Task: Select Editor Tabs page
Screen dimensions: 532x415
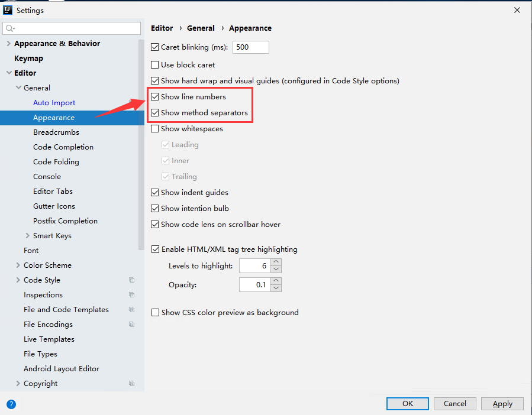Action: (x=53, y=191)
